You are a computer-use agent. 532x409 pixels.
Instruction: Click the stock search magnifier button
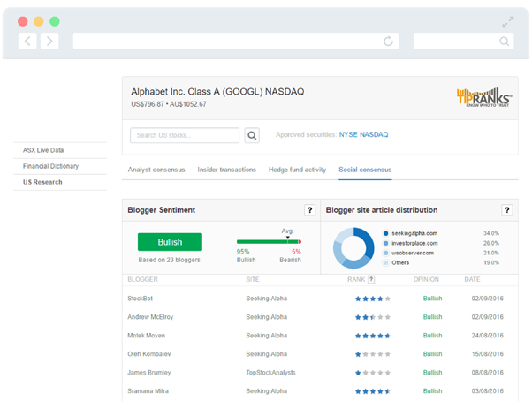point(252,135)
